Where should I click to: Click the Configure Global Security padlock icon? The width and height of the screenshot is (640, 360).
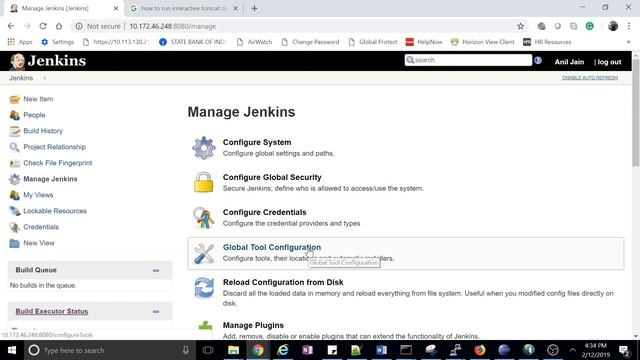(204, 182)
